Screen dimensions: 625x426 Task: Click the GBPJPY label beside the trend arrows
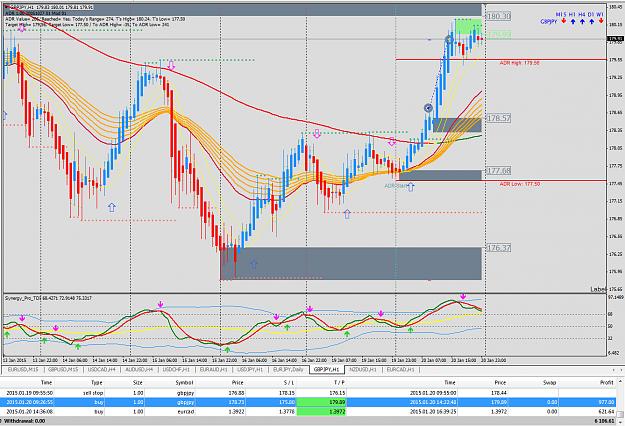point(548,22)
